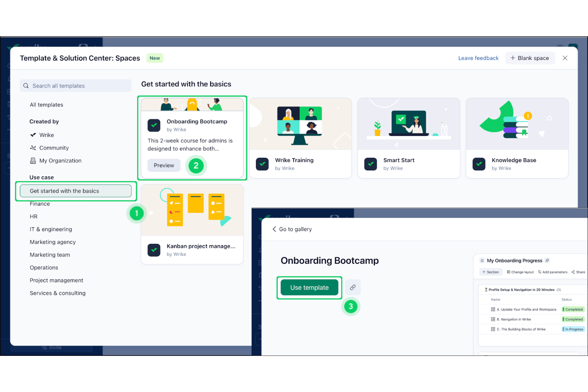Click the Use template button

pyautogui.click(x=309, y=288)
